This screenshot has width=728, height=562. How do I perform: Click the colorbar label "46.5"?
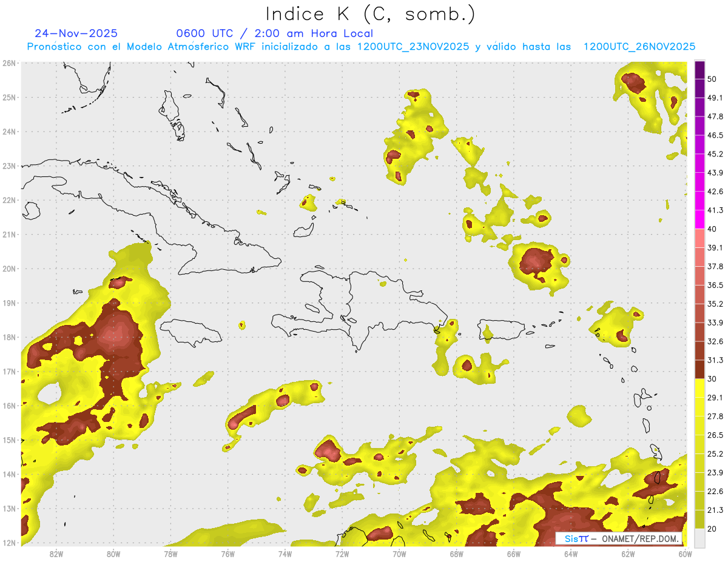(715, 135)
